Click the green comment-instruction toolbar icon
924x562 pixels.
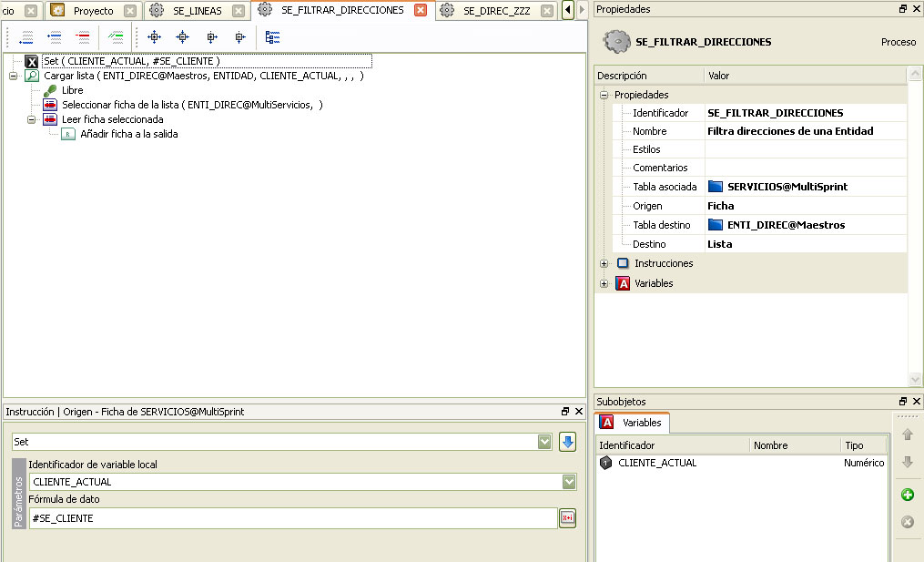coord(116,37)
